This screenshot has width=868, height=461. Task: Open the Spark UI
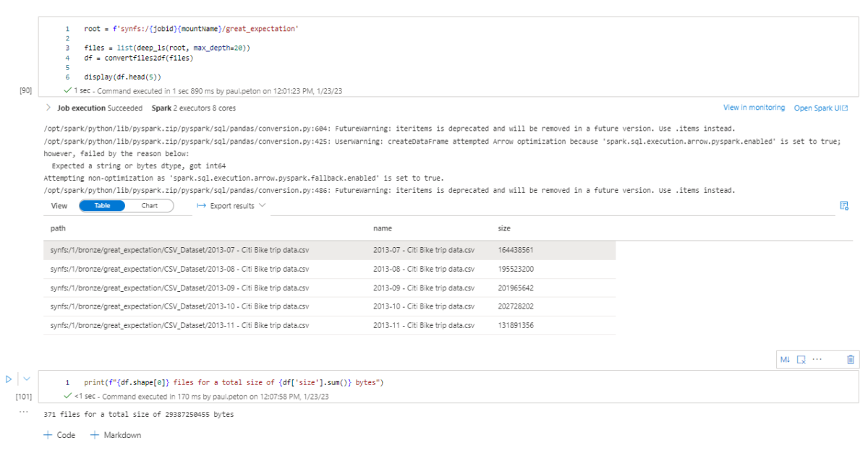point(820,107)
